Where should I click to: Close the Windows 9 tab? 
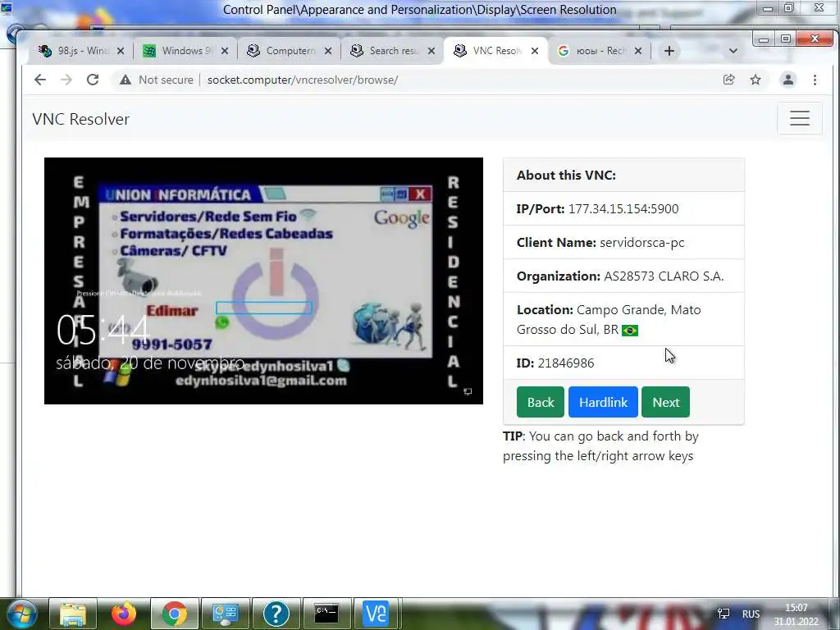(x=225, y=51)
